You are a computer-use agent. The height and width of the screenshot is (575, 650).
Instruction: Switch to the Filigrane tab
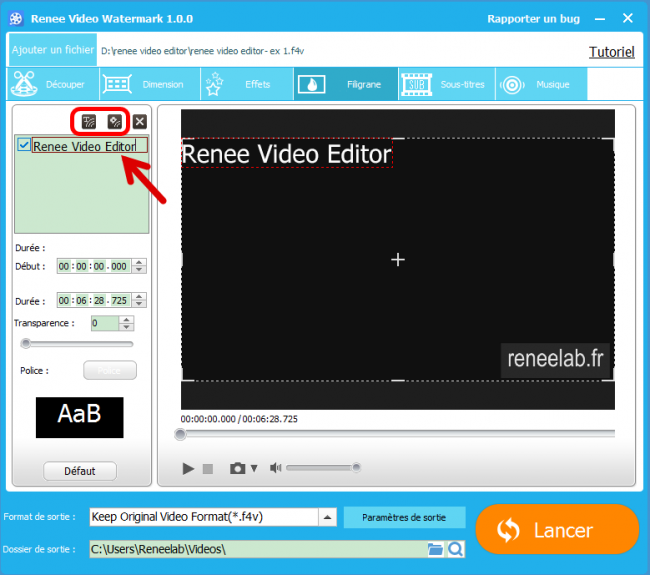[346, 84]
